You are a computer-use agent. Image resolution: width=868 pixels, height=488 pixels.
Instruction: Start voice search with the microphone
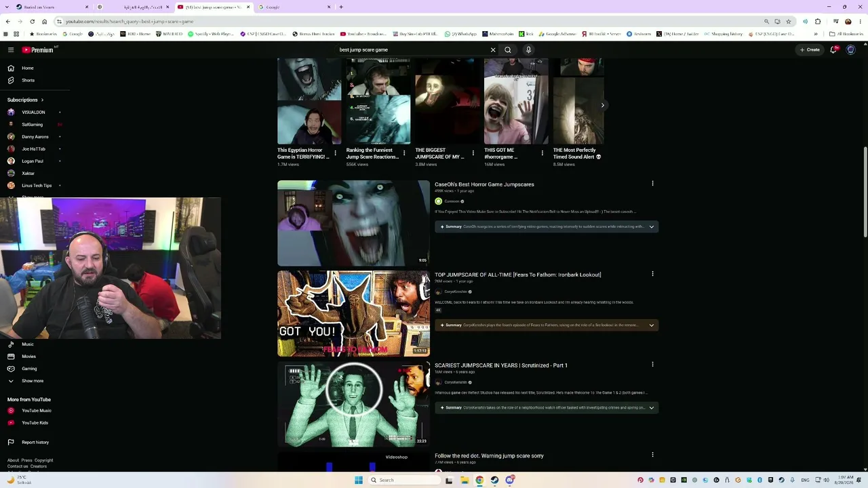click(x=528, y=49)
